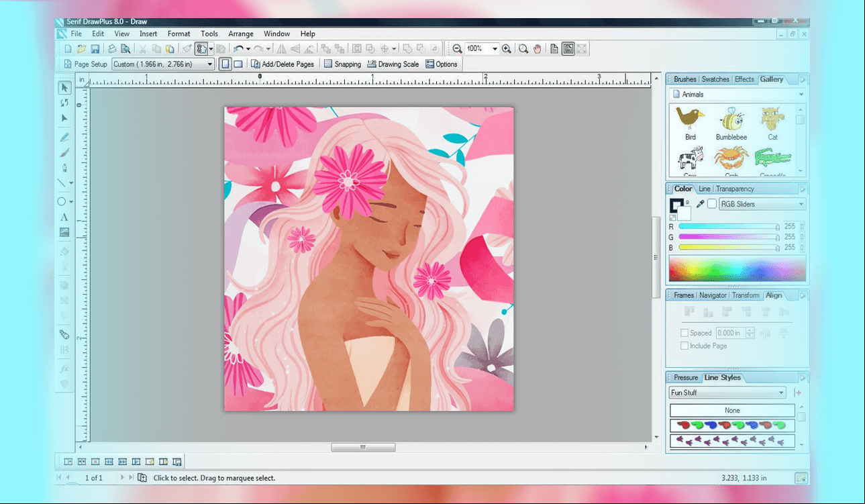Zoom in with magnifier plus

pos(507,49)
